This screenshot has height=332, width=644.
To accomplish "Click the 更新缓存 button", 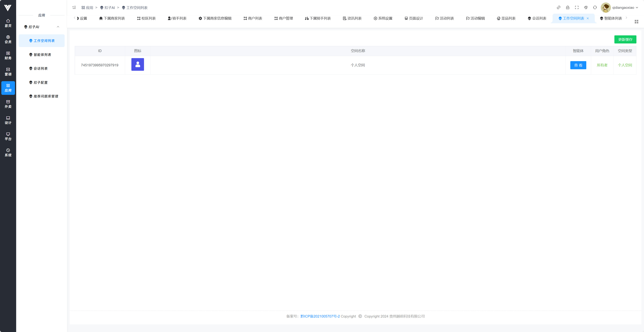I will point(625,39).
